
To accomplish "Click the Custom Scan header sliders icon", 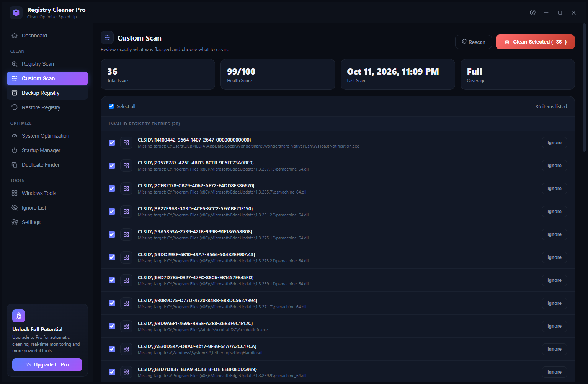I will tap(107, 37).
